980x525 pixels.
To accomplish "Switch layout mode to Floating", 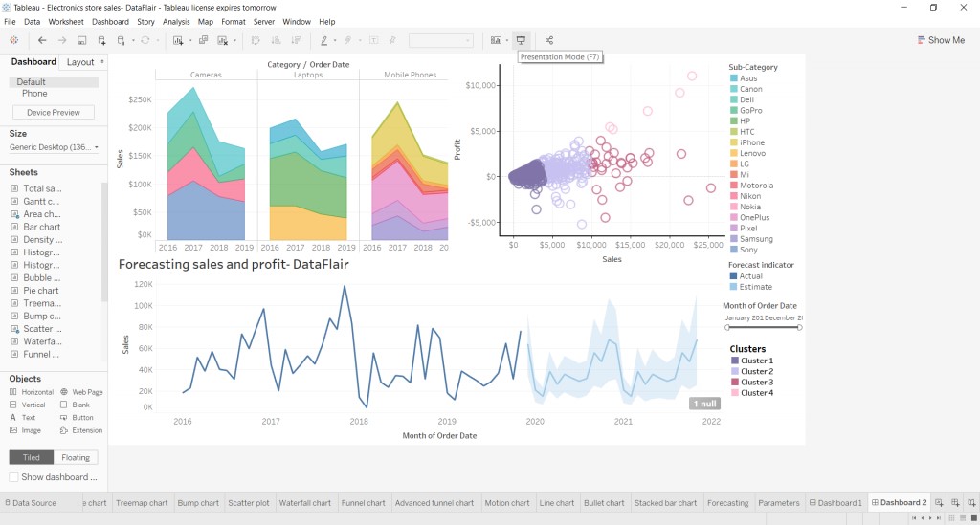I will tap(76, 457).
